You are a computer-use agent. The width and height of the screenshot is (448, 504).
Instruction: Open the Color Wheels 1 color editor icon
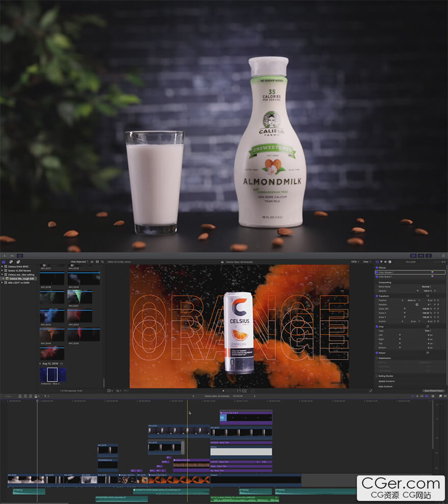(x=432, y=272)
